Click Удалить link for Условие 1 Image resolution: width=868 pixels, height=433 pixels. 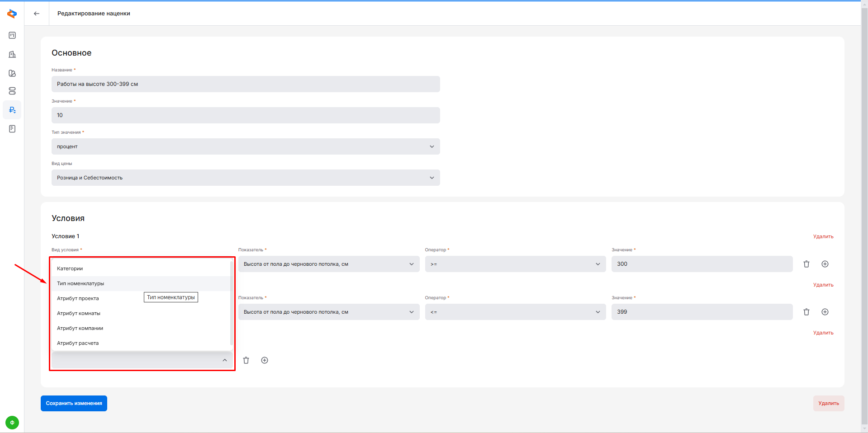tap(823, 236)
